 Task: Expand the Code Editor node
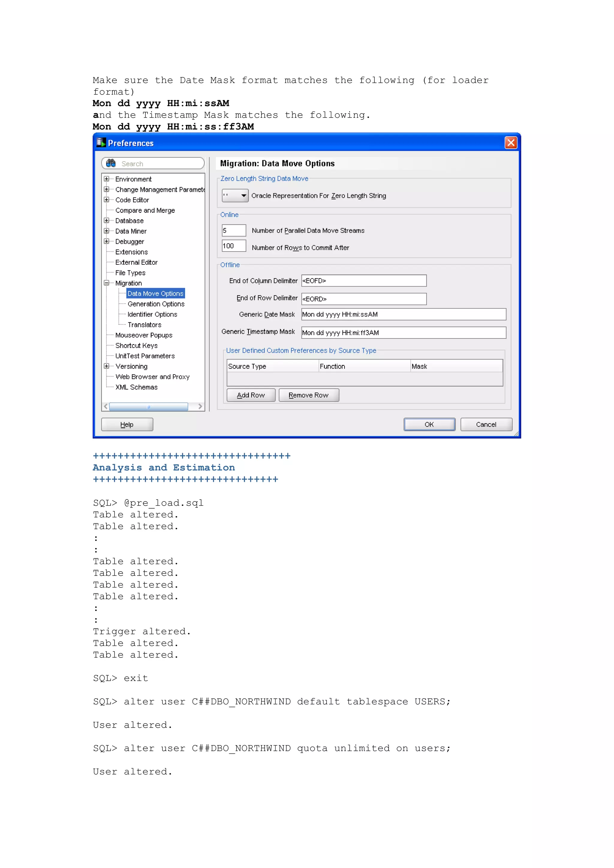pyautogui.click(x=107, y=200)
